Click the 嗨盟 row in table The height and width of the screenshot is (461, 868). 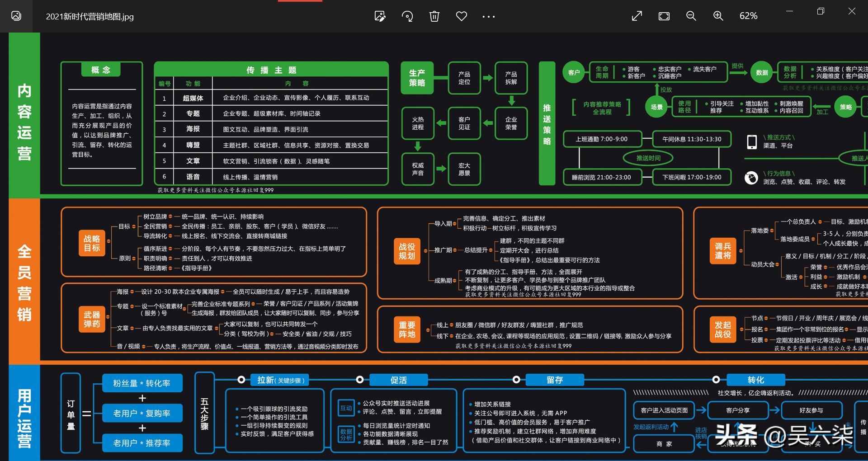coord(271,145)
